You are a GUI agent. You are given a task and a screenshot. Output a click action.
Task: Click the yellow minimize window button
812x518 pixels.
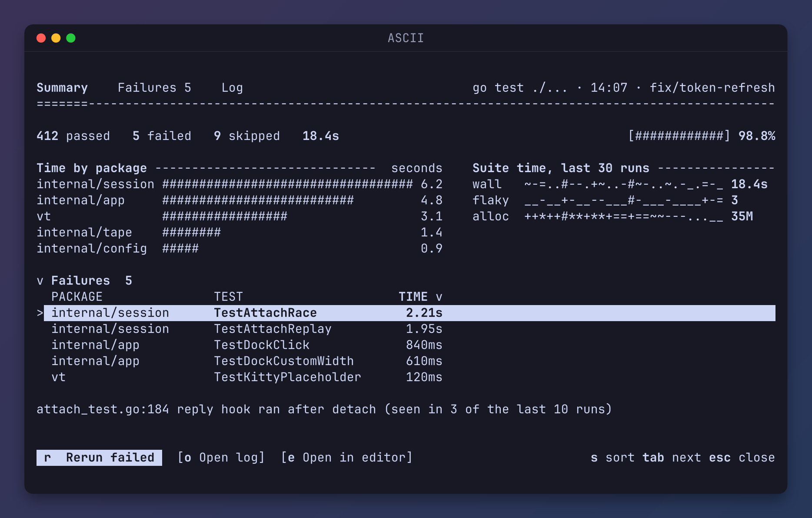56,38
